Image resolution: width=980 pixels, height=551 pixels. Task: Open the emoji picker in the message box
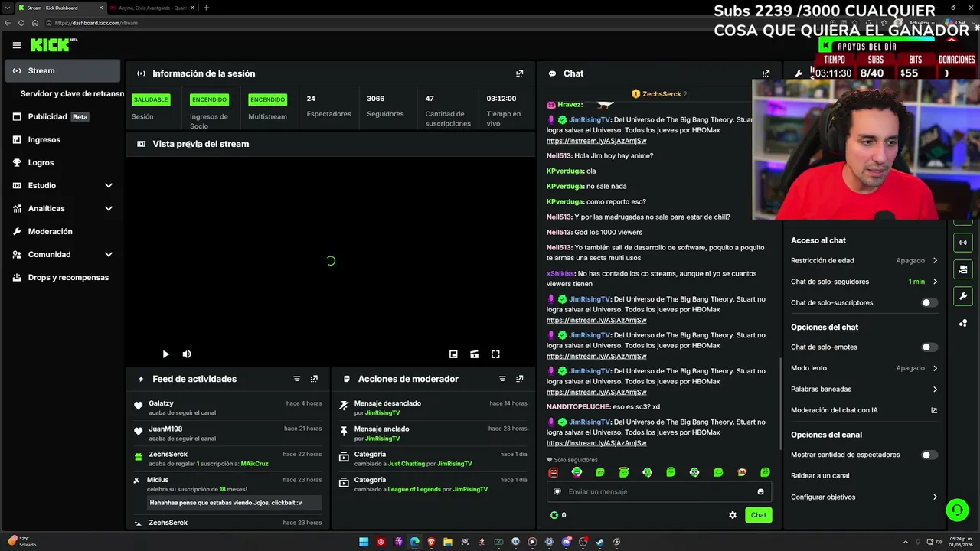[760, 492]
